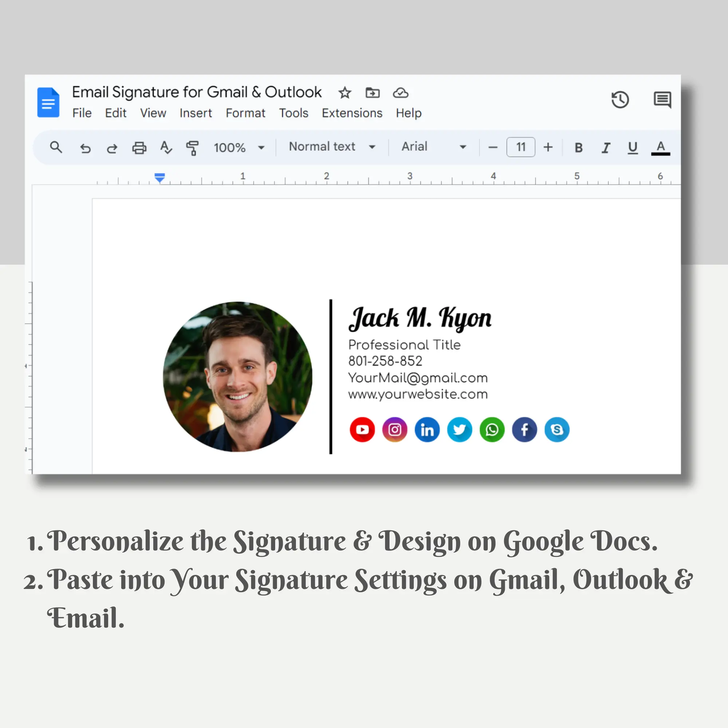Open the Google Docs home icon
Viewport: 728px width, 728px height.
click(48, 102)
